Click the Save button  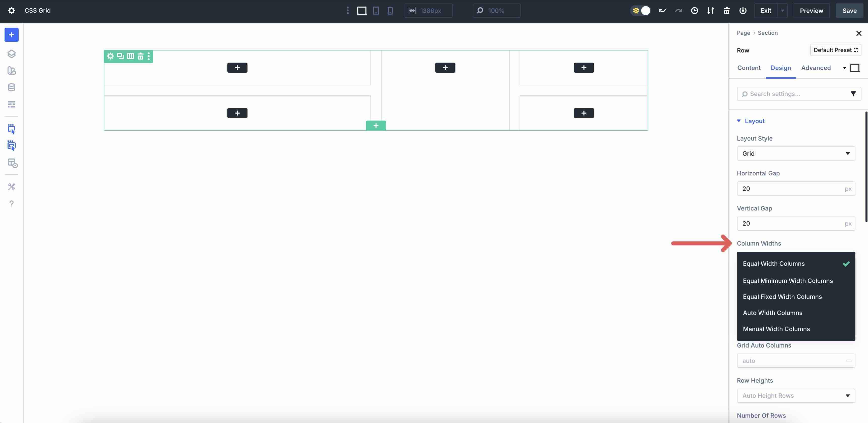point(849,10)
